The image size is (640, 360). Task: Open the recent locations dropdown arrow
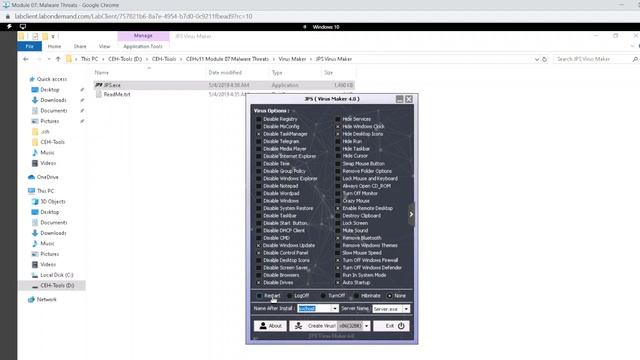coord(49,59)
